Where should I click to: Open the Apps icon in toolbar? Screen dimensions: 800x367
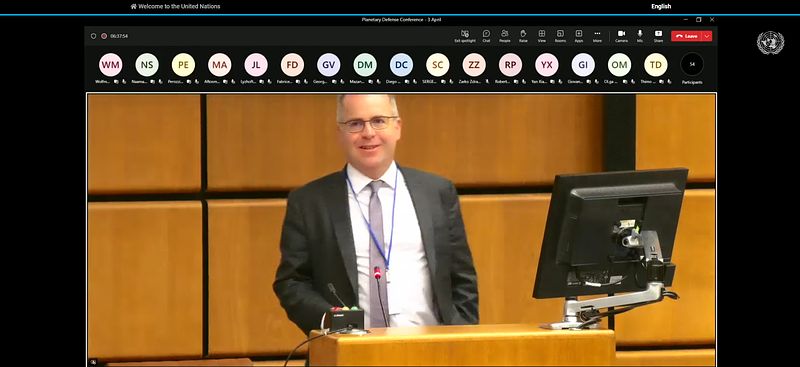tap(579, 36)
